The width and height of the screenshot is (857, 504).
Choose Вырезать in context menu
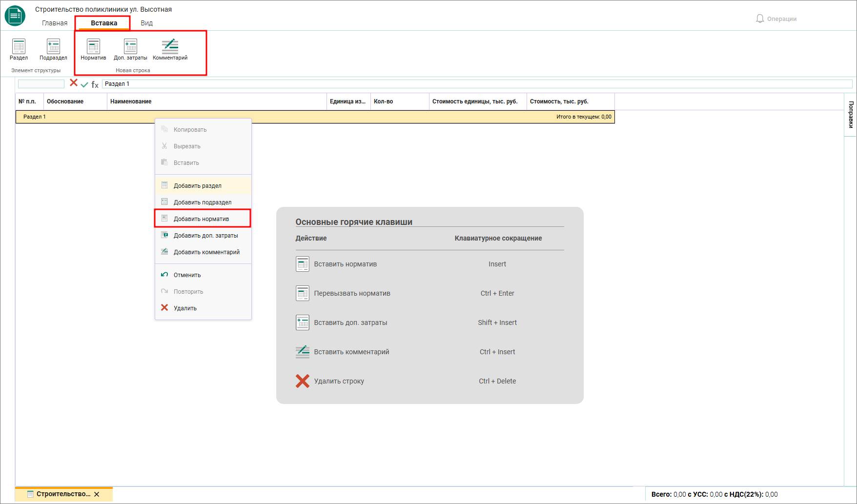(203, 146)
